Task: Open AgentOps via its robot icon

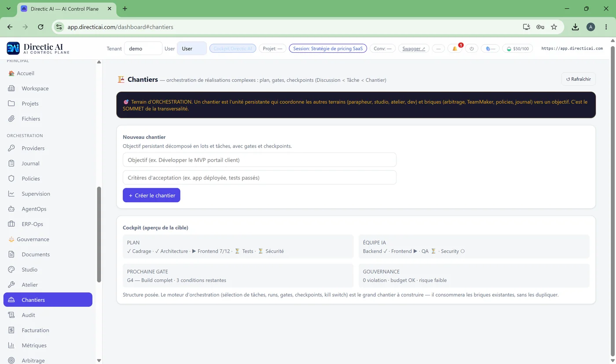Action: pyautogui.click(x=12, y=209)
